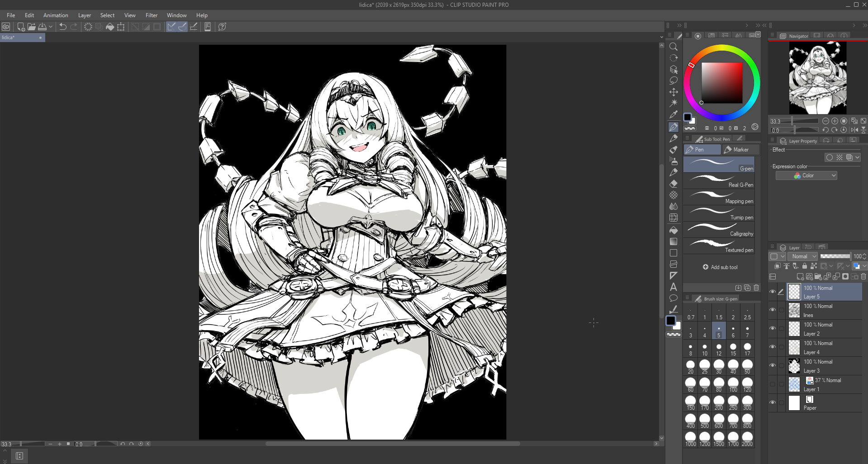Select the Balloon tool
868x464 pixels.
(x=674, y=298)
